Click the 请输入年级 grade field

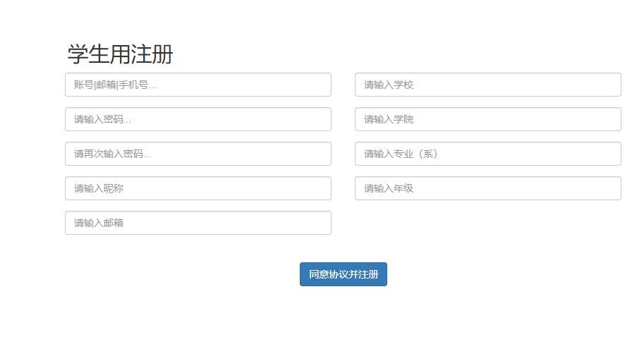(x=487, y=188)
